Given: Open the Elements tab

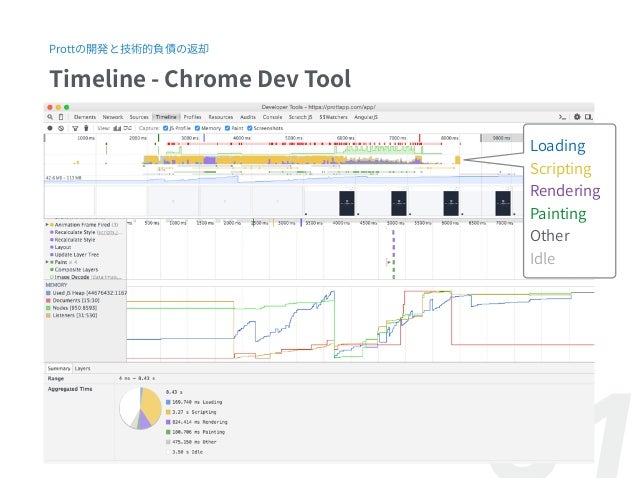Looking at the screenshot, I should (x=85, y=117).
